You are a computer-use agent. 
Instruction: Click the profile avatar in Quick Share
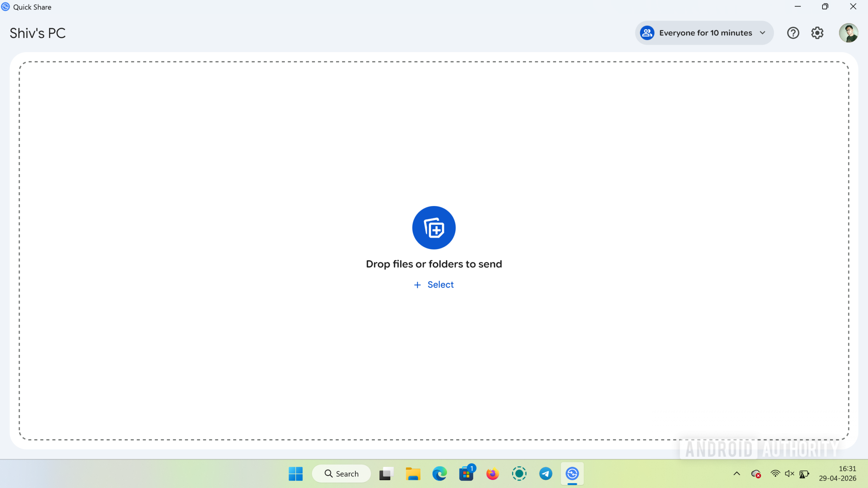(x=848, y=33)
